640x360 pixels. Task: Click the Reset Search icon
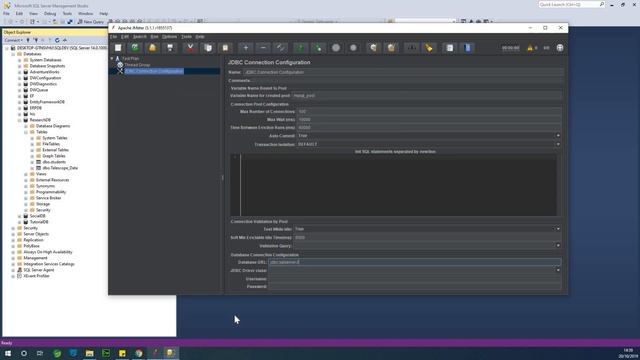click(x=429, y=48)
